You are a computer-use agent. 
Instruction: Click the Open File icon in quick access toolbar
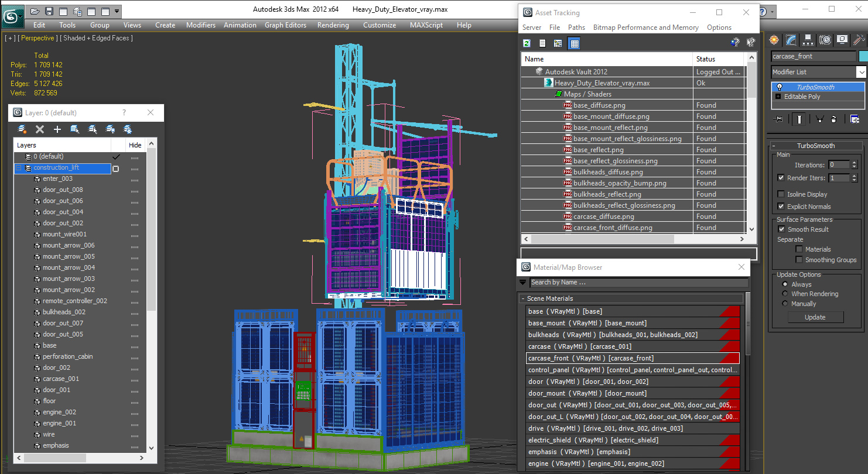[35, 11]
